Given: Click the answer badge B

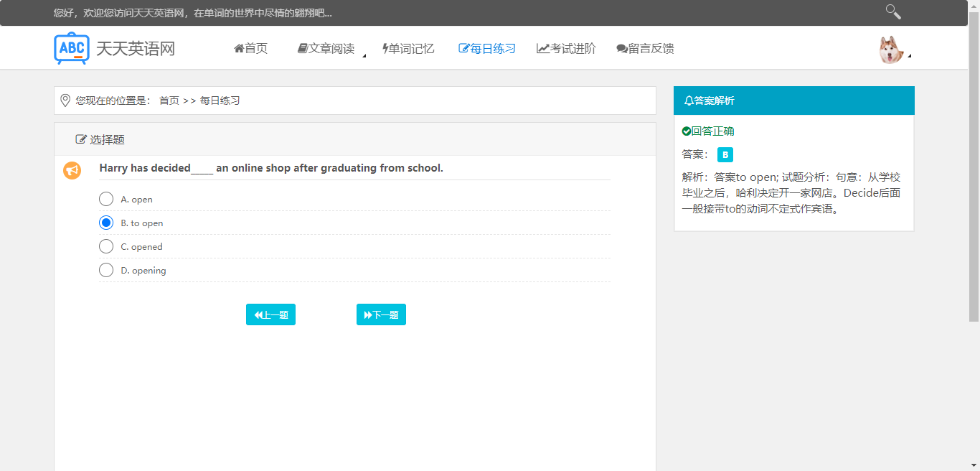Looking at the screenshot, I should click(725, 154).
